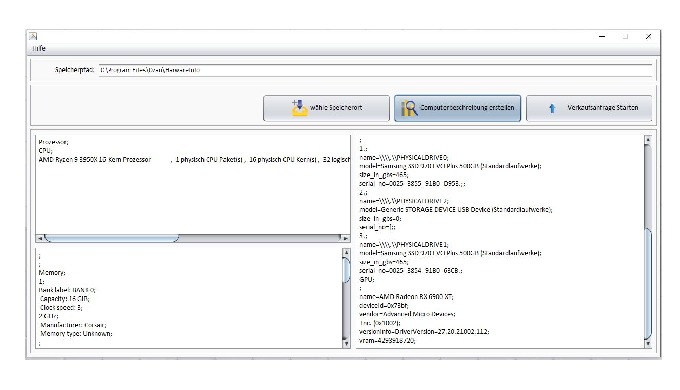Image resolution: width=680 pixels, height=390 pixels.
Task: Click the 'Manufacturer: Corsair' line
Action: [x=73, y=324]
